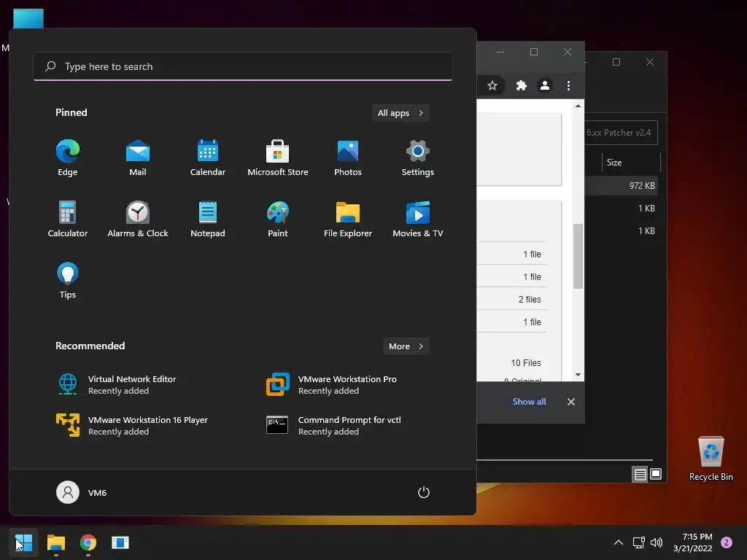Show More recommended items
The image size is (747, 560).
coord(406,346)
